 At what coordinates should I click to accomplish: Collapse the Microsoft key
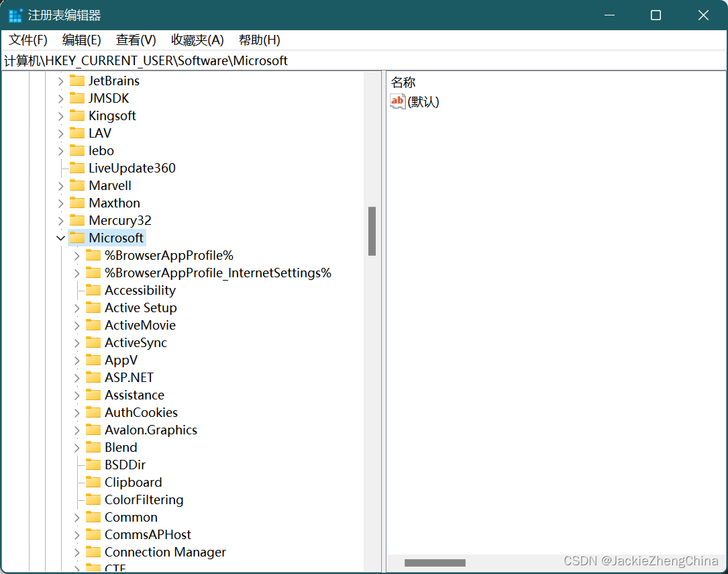[61, 238]
